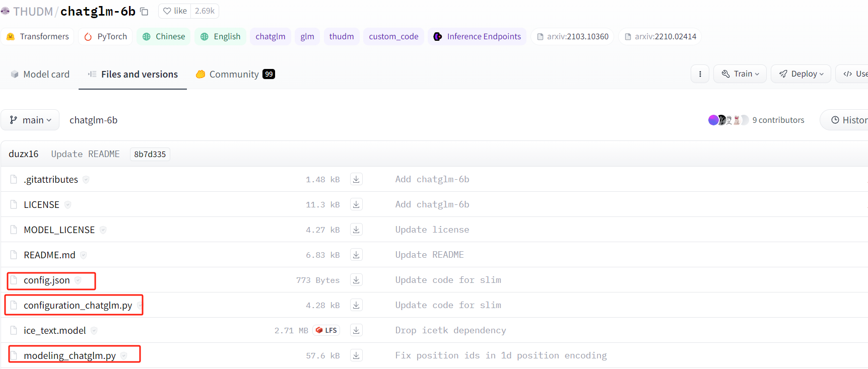Open the arxiv:2210.02414 paper tag
Viewport: 868px width, 369px height.
click(x=660, y=36)
